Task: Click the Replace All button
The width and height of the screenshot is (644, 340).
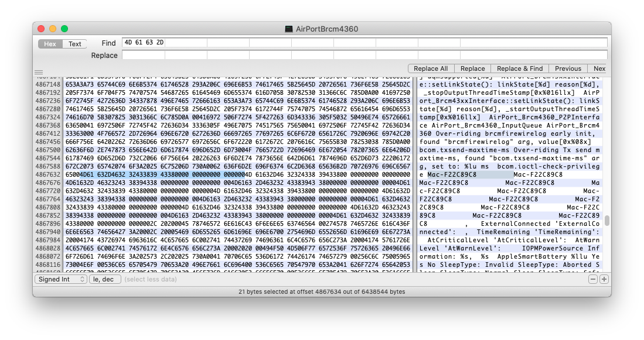Action: (431, 68)
